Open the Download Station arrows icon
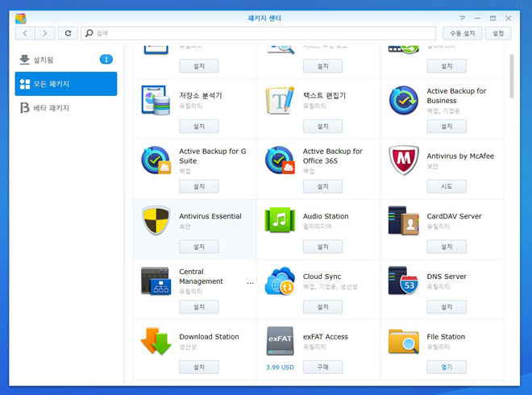The height and width of the screenshot is (395, 532). coord(156,341)
